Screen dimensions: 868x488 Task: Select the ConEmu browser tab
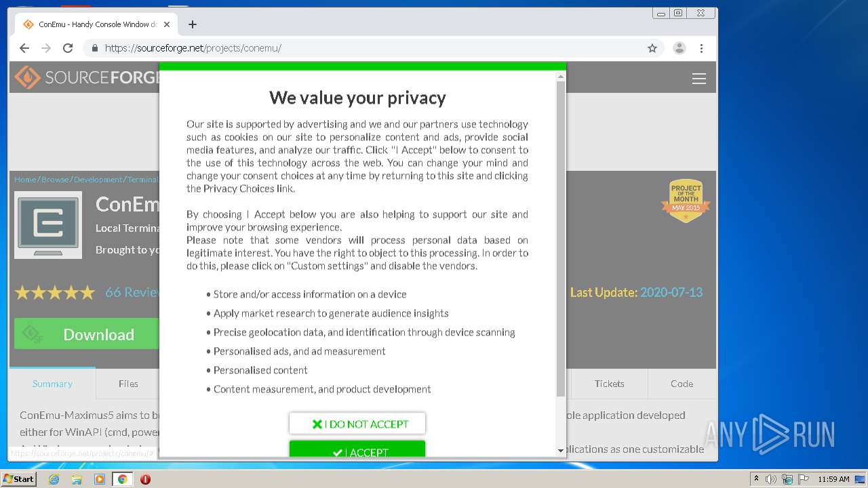coord(97,24)
